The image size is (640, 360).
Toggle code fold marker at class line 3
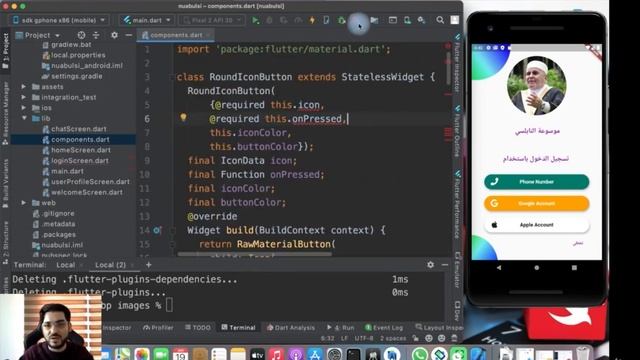173,77
